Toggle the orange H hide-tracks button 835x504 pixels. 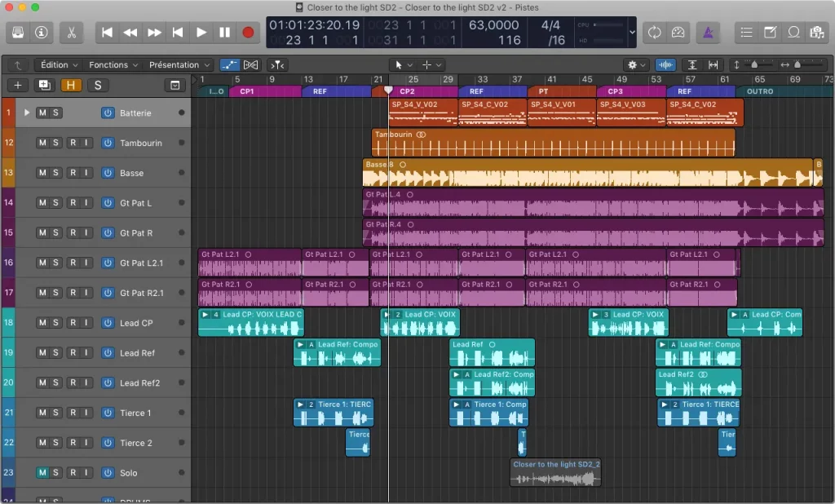tap(71, 85)
